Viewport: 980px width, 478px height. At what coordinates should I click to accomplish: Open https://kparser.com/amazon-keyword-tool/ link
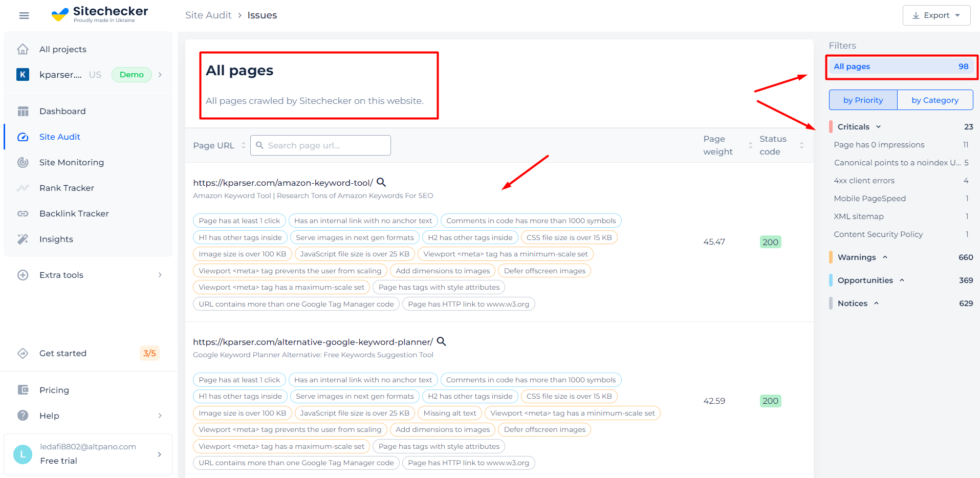(x=283, y=183)
